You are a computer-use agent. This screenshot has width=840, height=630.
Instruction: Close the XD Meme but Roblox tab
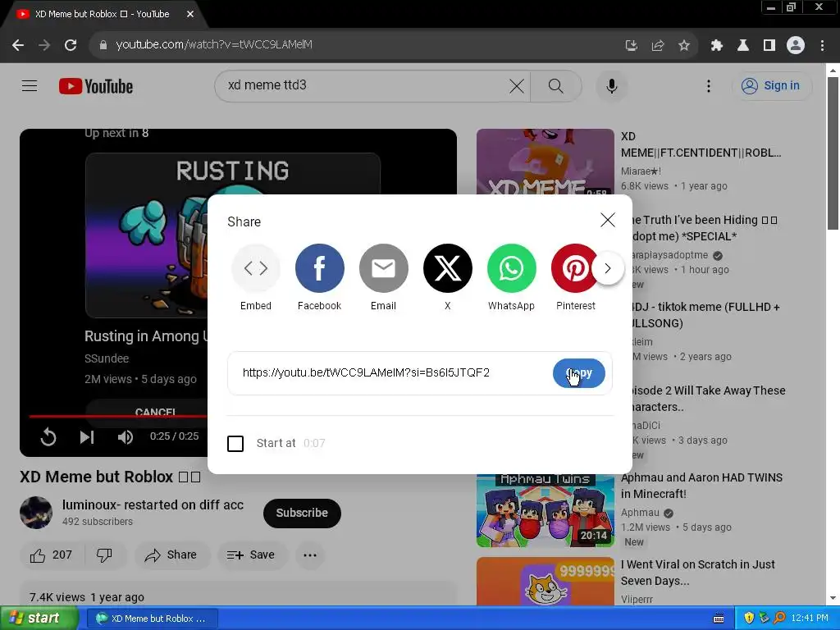pos(190,14)
